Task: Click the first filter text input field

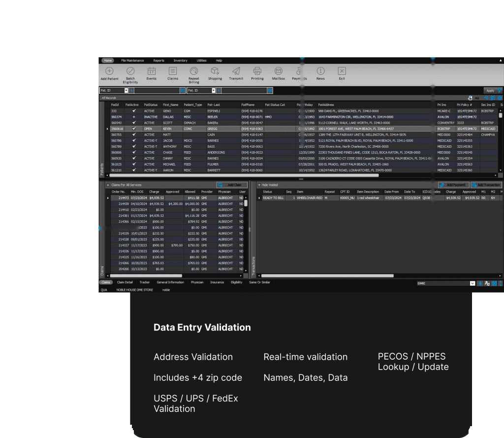Action: pyautogui.click(x=157, y=91)
